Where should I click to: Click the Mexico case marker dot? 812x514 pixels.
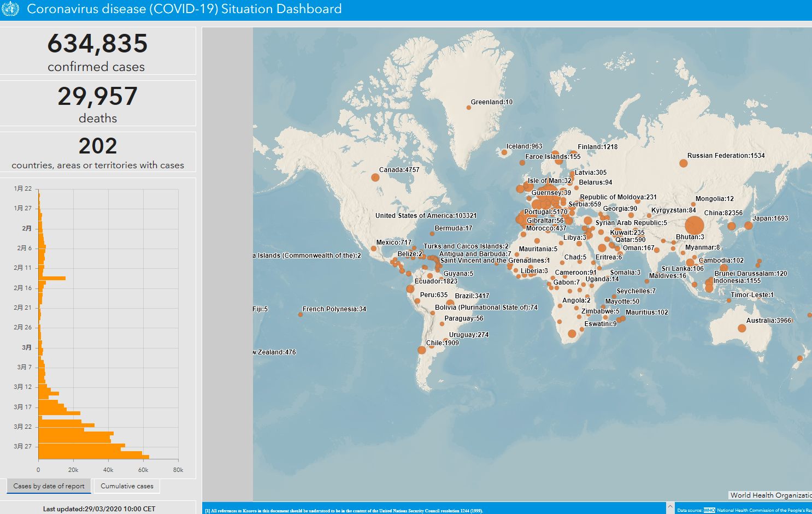[x=373, y=249]
